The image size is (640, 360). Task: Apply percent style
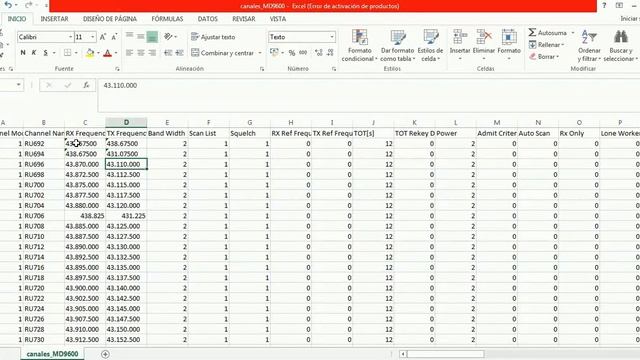tap(291, 53)
